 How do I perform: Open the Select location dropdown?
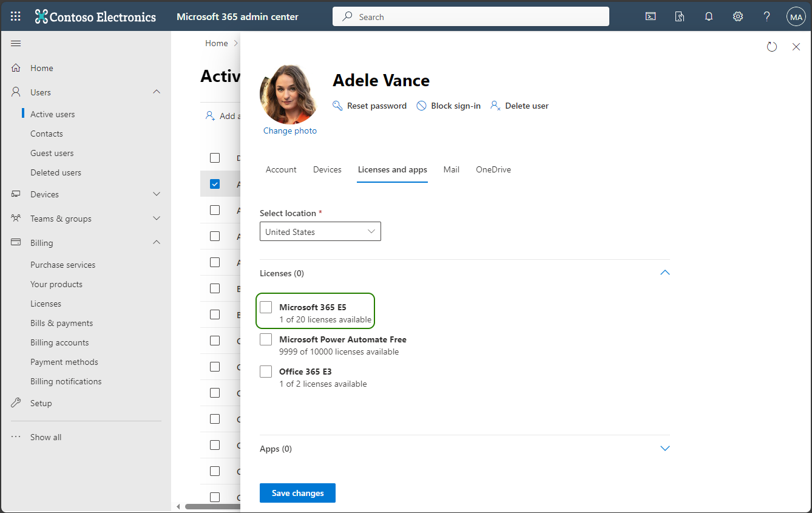320,231
